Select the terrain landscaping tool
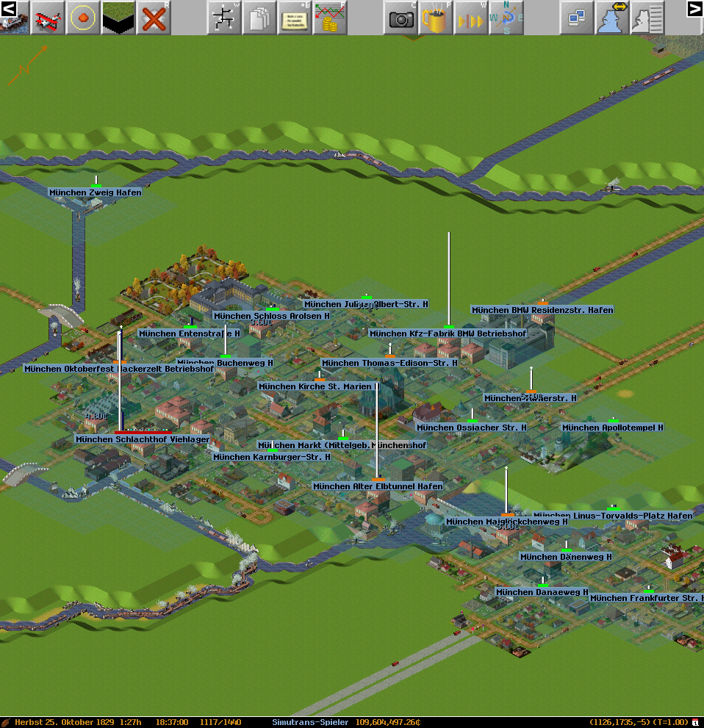Viewport: 704px width, 728px height. pos(118,18)
